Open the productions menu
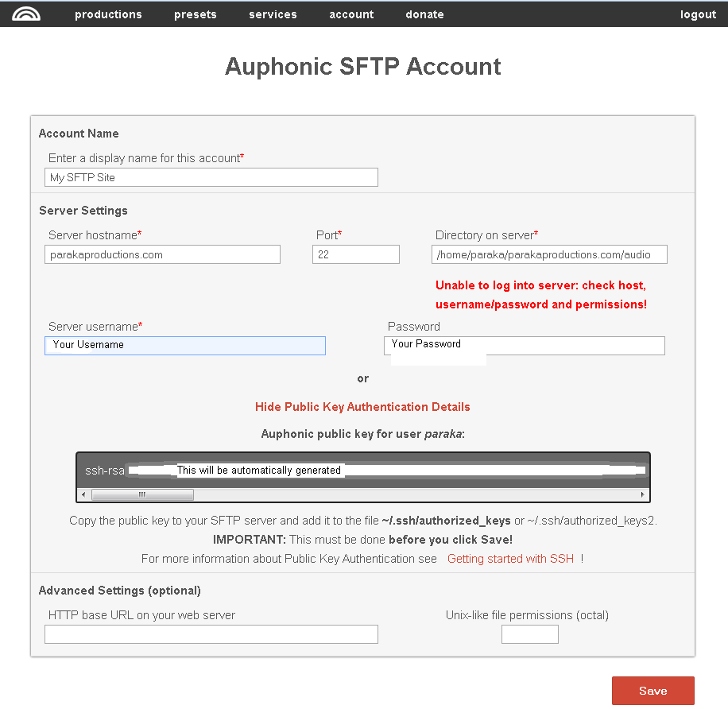Screen dimensions: 728x709 [108, 14]
